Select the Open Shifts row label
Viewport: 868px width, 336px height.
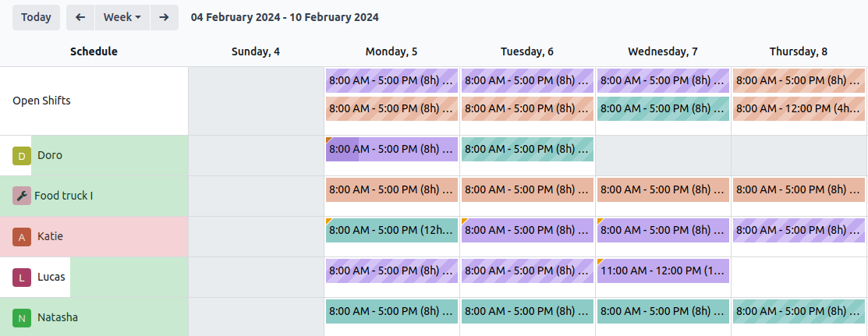(41, 101)
